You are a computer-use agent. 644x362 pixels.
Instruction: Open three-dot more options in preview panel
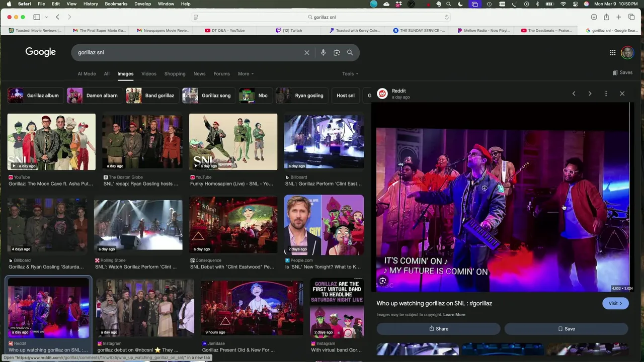[606, 94]
